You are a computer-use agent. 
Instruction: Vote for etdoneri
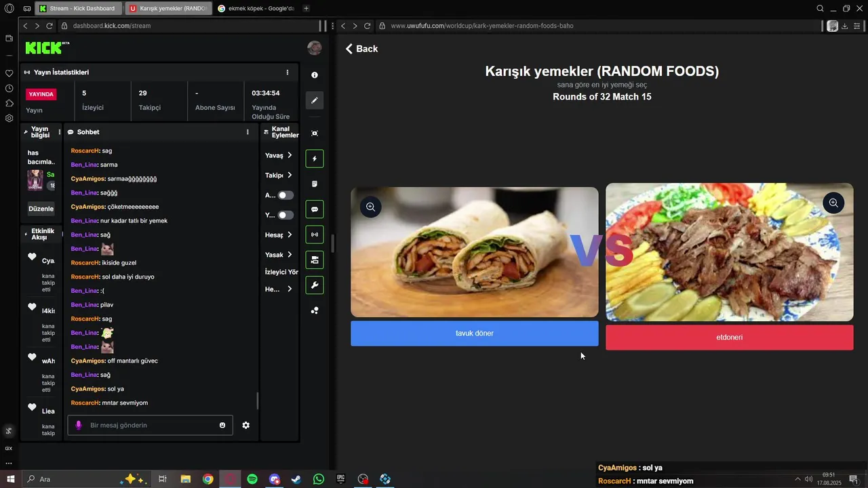730,338
